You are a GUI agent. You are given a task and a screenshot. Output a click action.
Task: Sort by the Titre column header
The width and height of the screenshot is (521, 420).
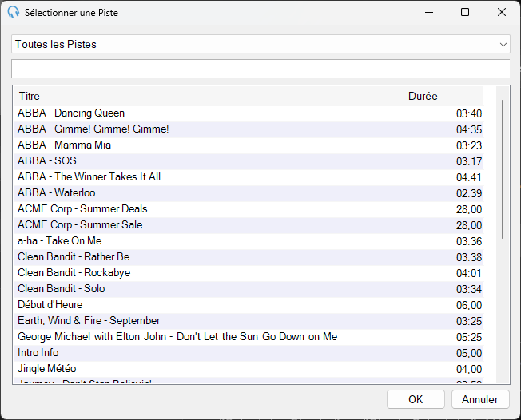coord(30,96)
